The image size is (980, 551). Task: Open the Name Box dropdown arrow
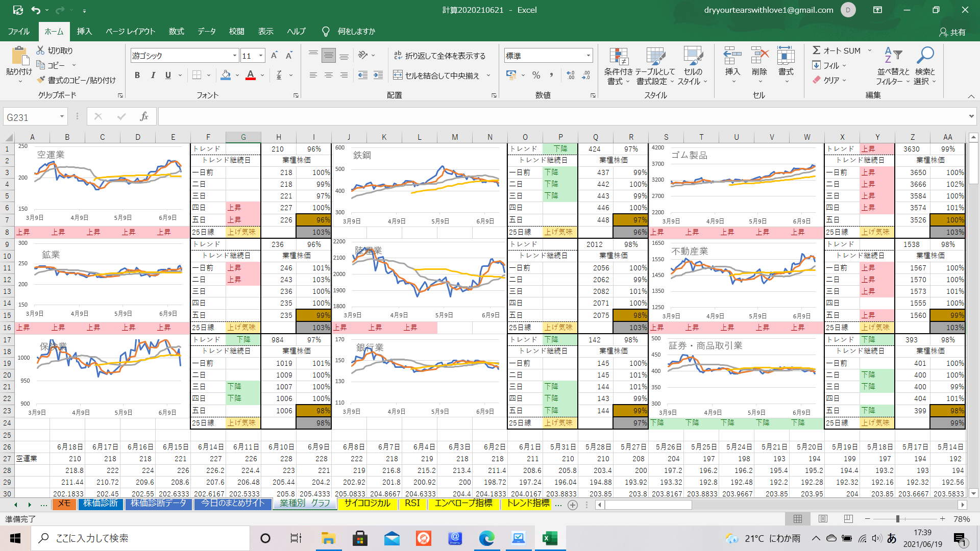coord(62,117)
